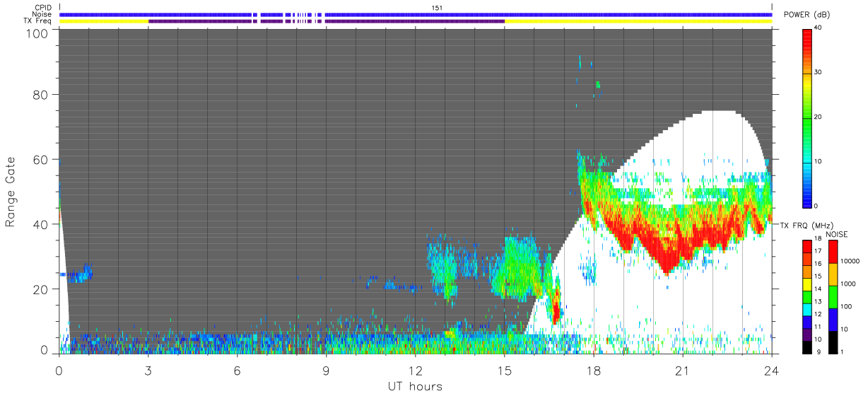868x401 pixels.
Task: Click the black swatch in NOISE legend
Action: [x=833, y=341]
